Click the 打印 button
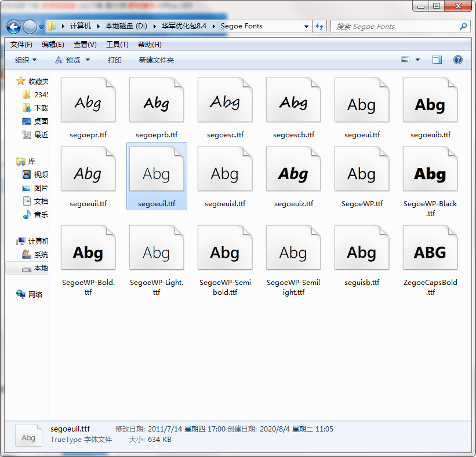The image size is (476, 457). 115,60
